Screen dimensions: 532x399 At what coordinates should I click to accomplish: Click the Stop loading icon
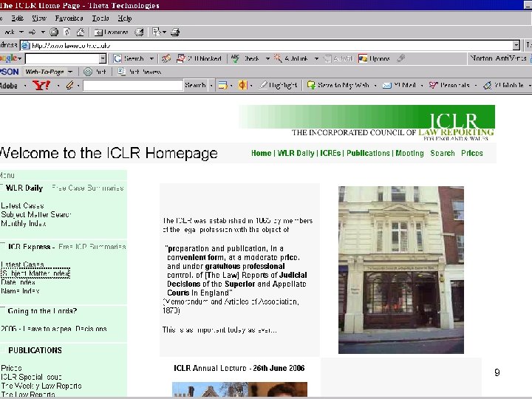coord(54,33)
